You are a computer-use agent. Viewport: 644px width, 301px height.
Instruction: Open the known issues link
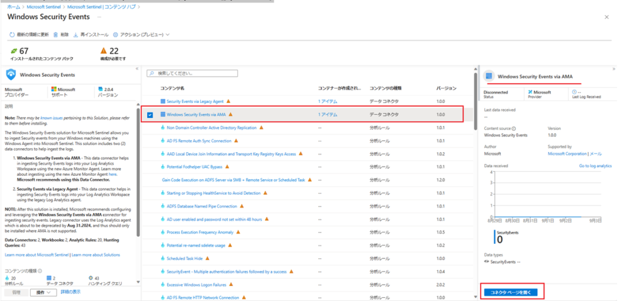(52, 118)
